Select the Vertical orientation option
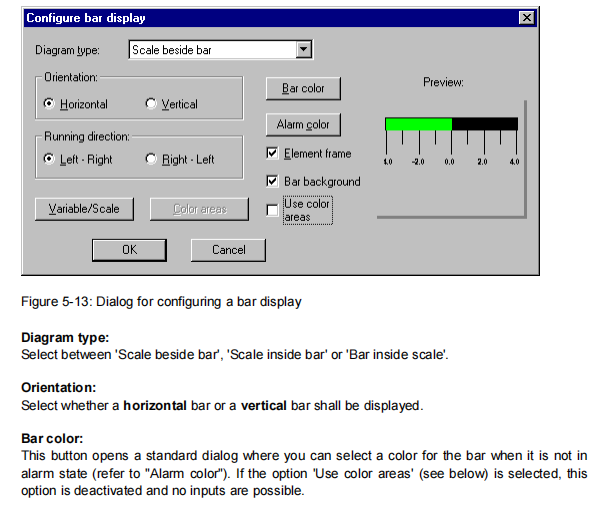The width and height of the screenshot is (615, 509). 152,104
